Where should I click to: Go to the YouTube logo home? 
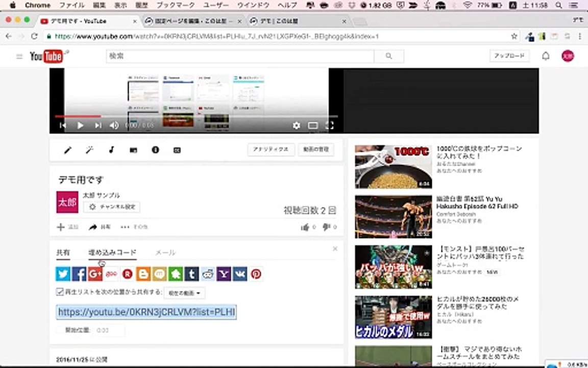(x=47, y=56)
